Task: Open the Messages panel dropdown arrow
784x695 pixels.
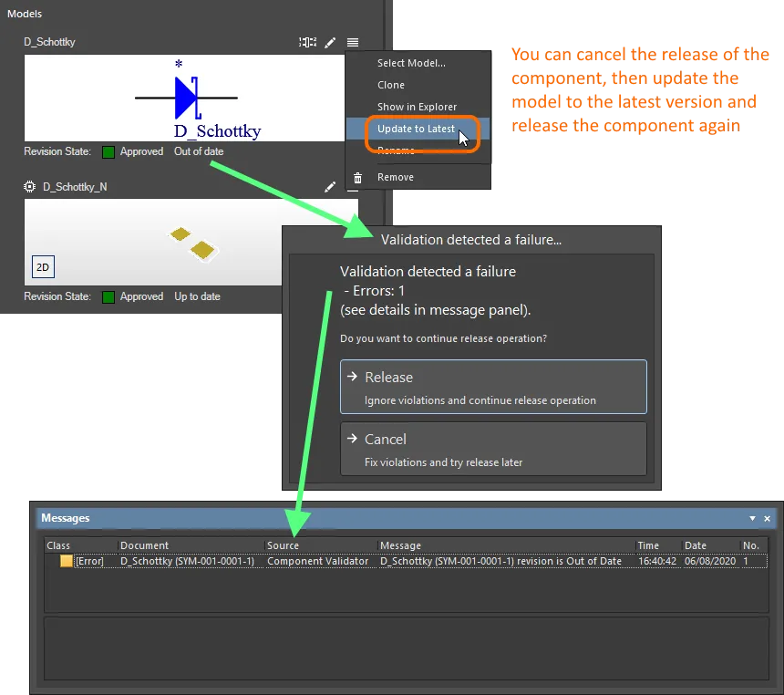Action: click(752, 518)
